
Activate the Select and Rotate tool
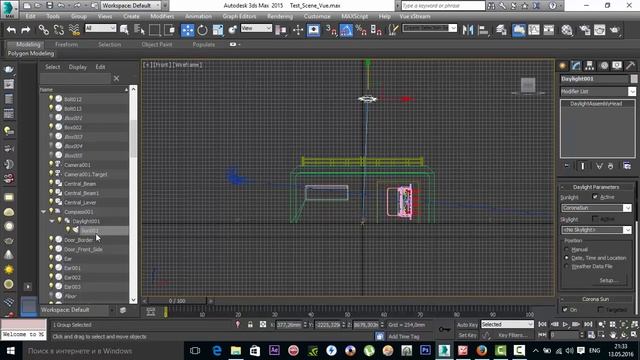[x=202, y=30]
